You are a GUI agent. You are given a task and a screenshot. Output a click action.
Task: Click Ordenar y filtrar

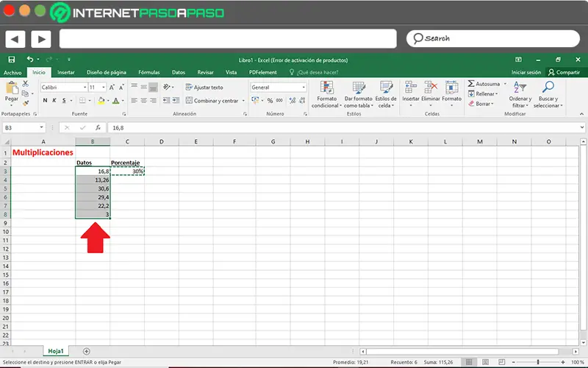pyautogui.click(x=520, y=95)
